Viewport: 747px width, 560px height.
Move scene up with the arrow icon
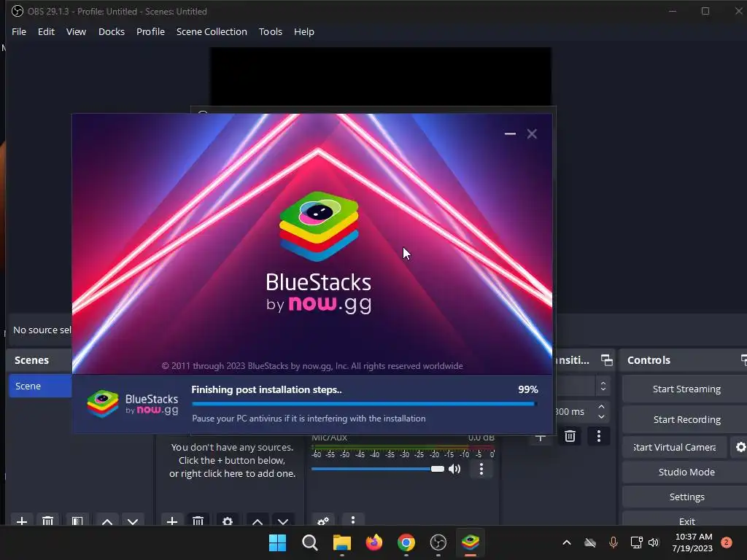[x=107, y=521]
